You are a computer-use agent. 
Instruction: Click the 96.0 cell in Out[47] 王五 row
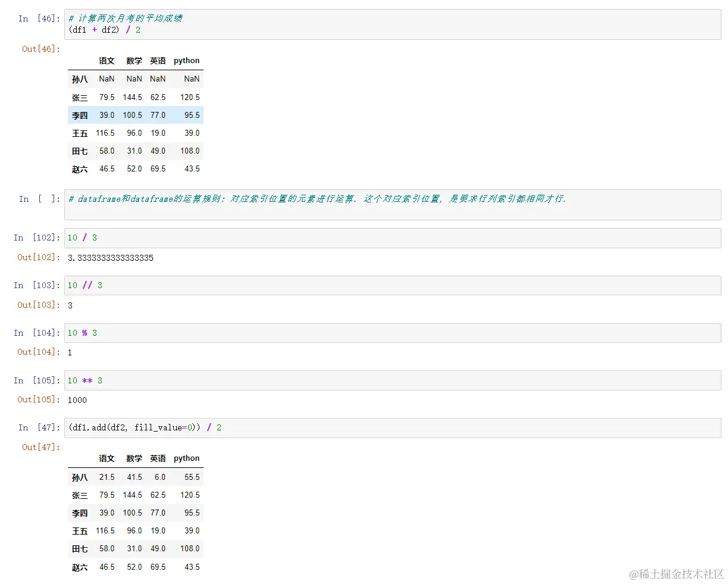coord(135,530)
